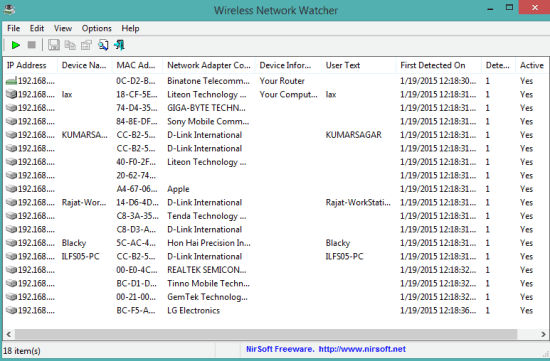Select the 'Your Comput...' cell
Screen dimensions: 550x361
[x=288, y=95]
